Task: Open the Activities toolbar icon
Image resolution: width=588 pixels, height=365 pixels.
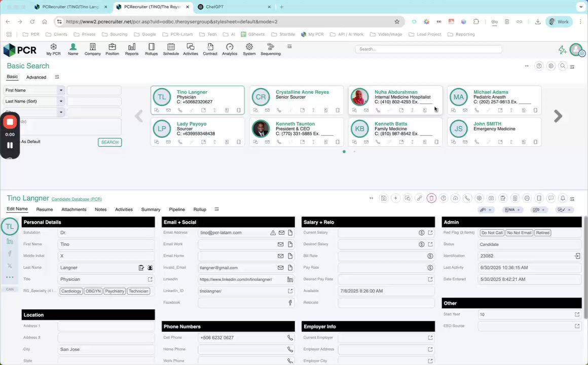Action: tap(191, 49)
